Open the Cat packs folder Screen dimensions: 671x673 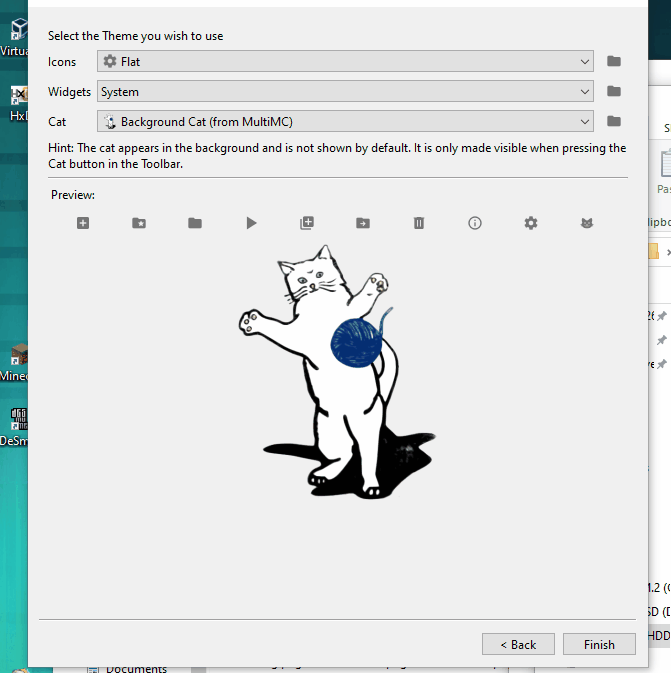pyautogui.click(x=614, y=121)
